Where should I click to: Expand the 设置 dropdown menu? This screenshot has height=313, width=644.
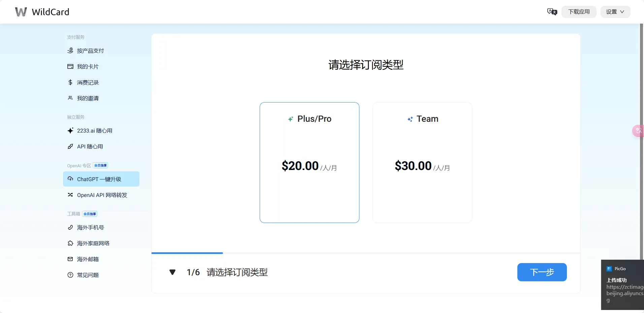point(615,12)
